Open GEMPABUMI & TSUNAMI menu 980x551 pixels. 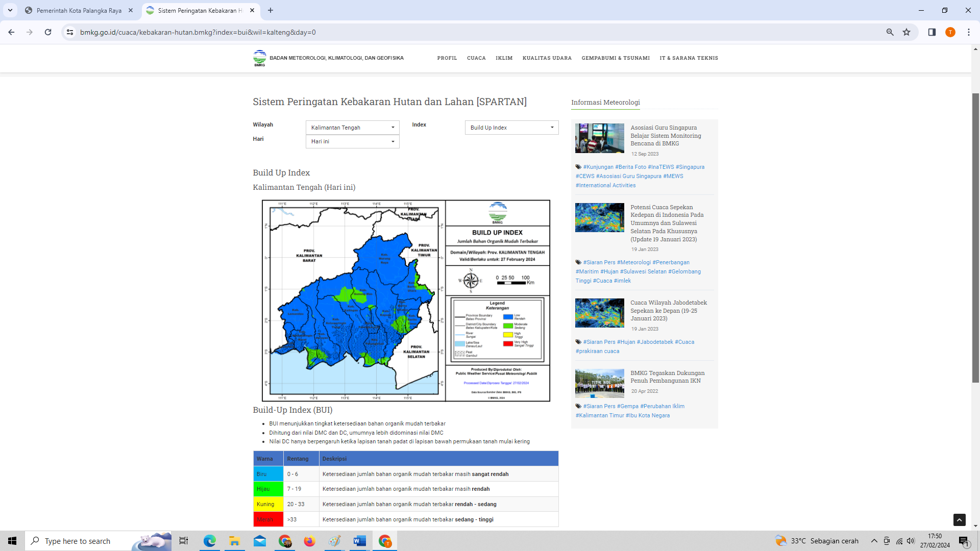tap(616, 58)
